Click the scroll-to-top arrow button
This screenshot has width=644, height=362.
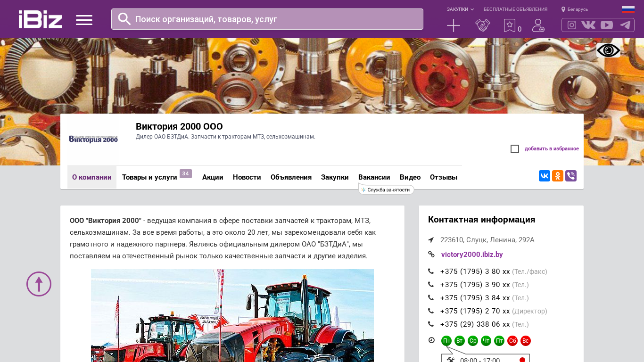tap(39, 284)
